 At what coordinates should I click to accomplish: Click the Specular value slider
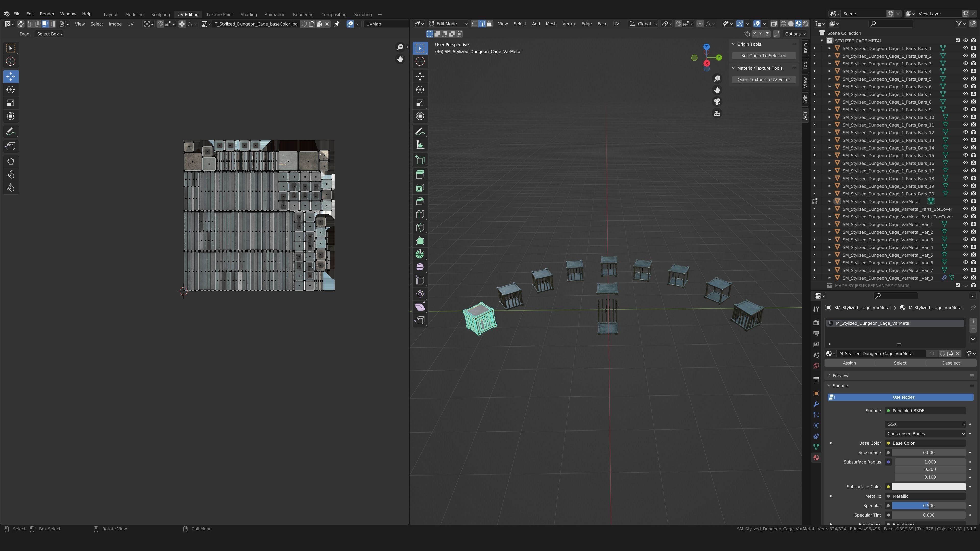[x=928, y=505]
